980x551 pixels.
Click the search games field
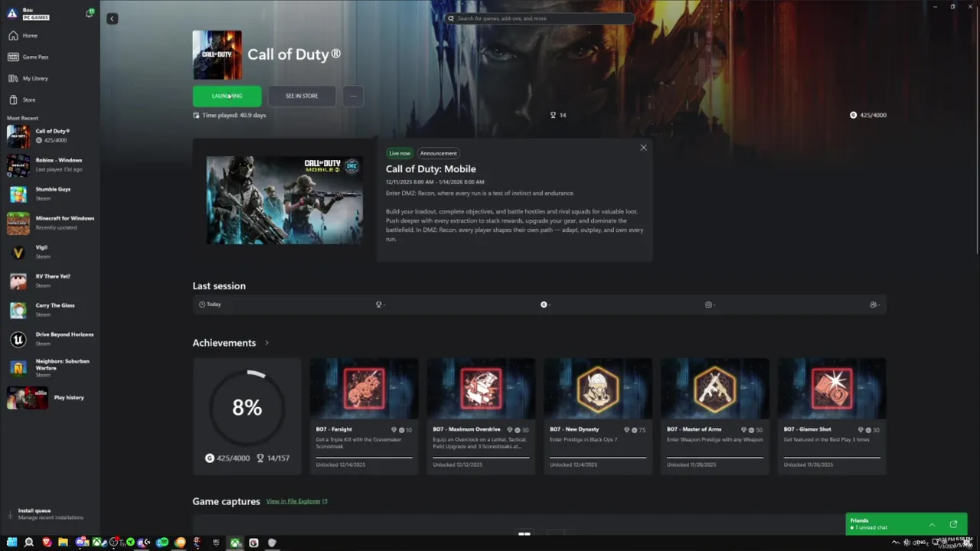tap(540, 18)
